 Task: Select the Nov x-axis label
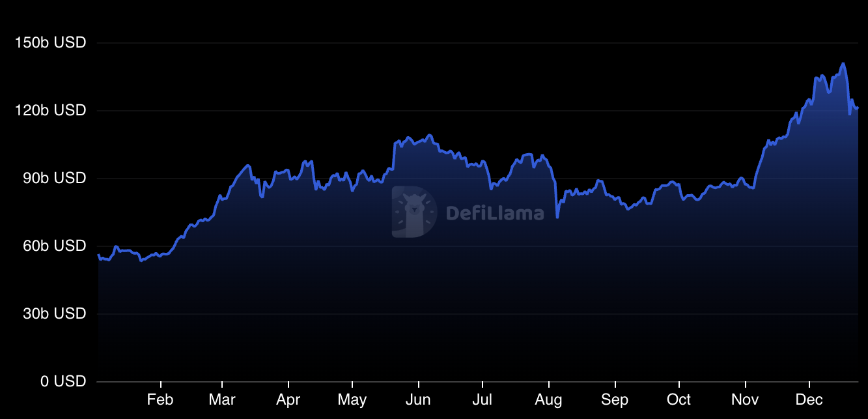745,400
